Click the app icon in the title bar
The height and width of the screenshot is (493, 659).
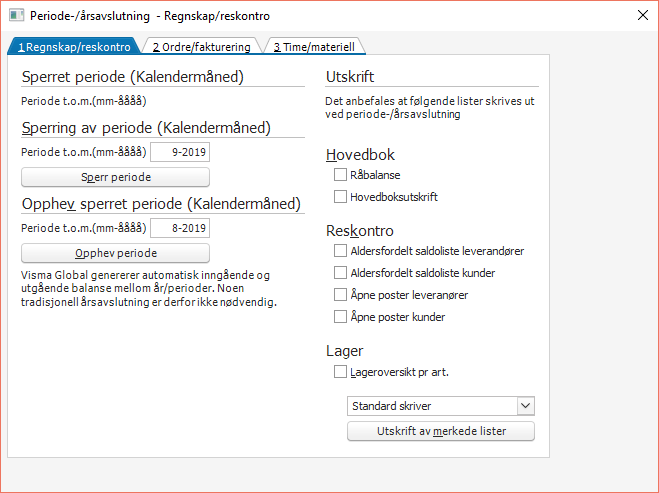[17, 17]
